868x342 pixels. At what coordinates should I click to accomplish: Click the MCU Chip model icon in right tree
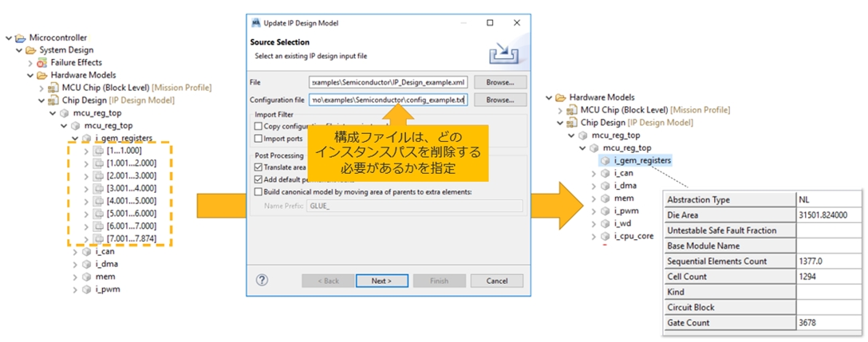click(572, 110)
